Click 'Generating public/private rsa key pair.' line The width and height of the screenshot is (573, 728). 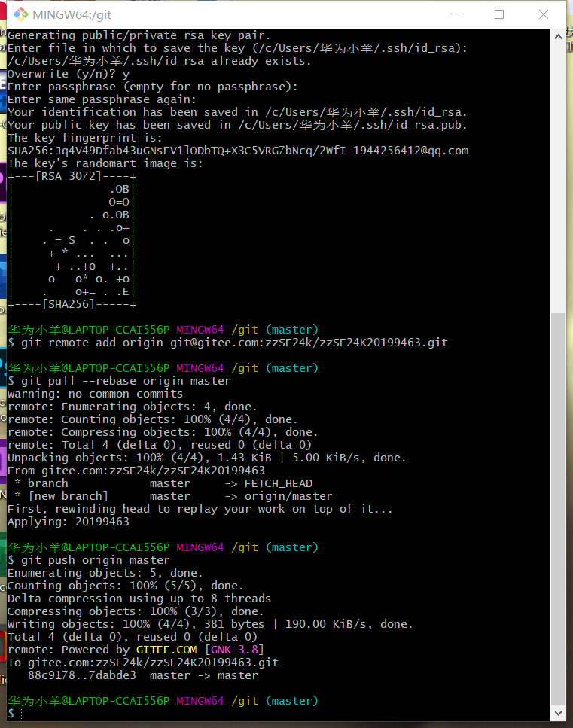[139, 35]
